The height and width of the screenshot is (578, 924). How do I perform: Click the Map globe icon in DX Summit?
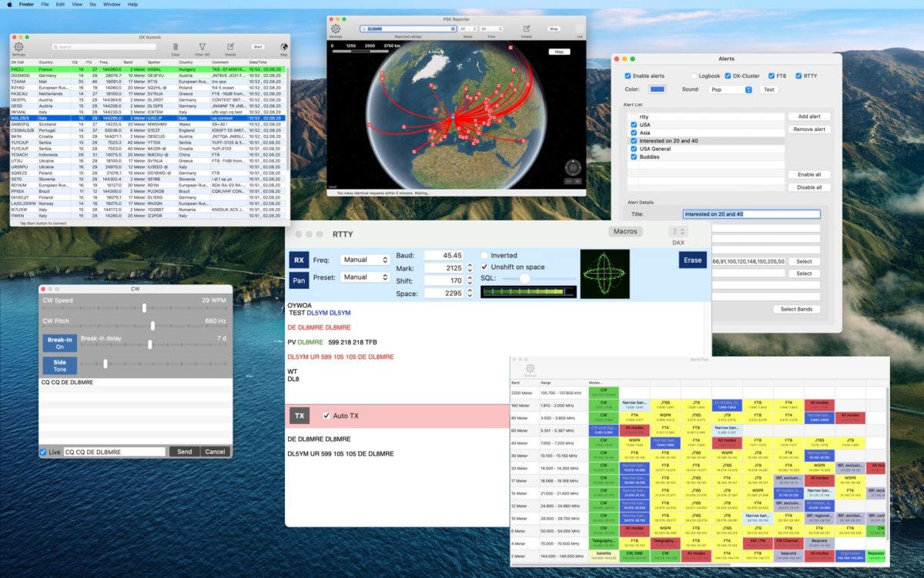(283, 45)
